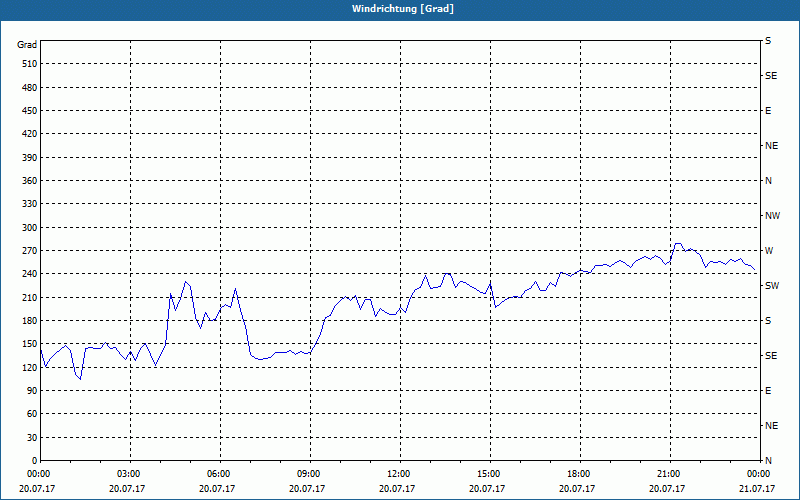Pick the "E" compass label level with 90

point(768,391)
